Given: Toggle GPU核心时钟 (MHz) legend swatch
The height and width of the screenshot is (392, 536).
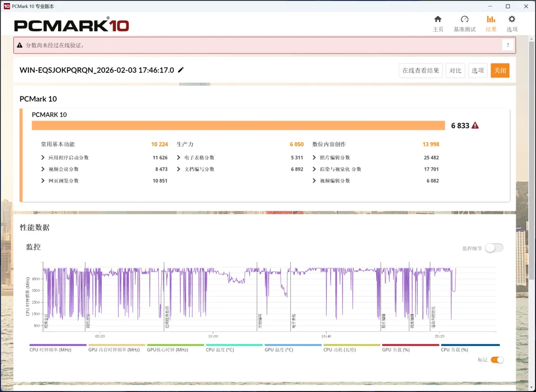Looking at the screenshot, I should (175, 345).
